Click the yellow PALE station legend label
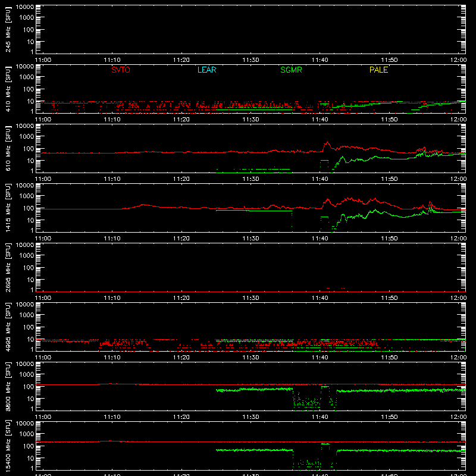The width and height of the screenshot is (476, 476). [x=378, y=70]
